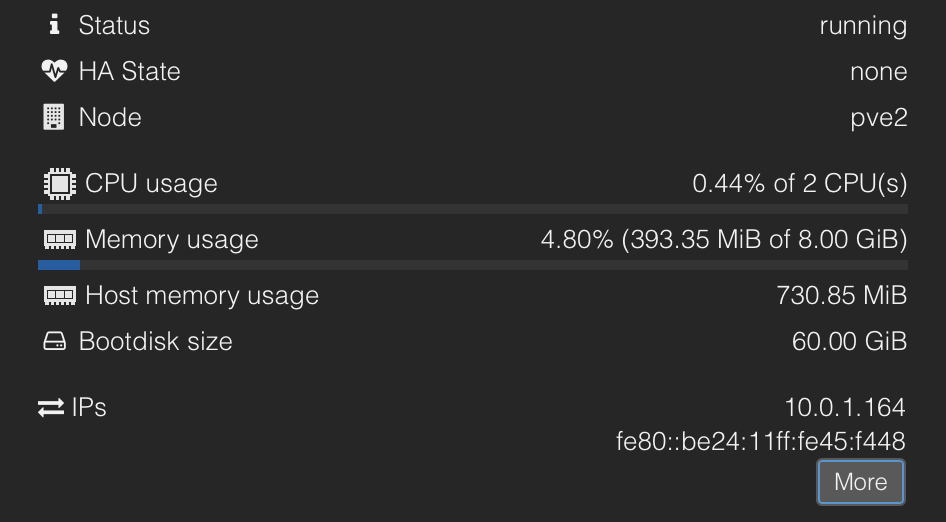Screen dimensions: 946x522
Task: Click the CPU usage chip icon
Action: 60,184
